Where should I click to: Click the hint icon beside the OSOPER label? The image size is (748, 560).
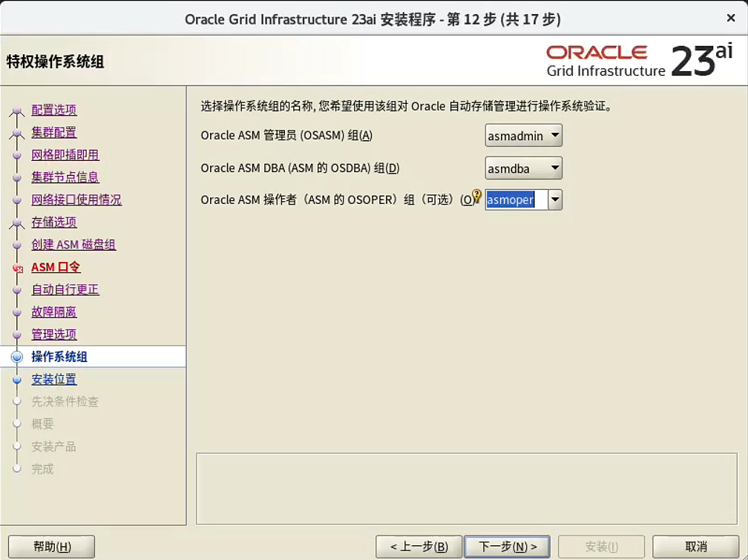coord(477,196)
